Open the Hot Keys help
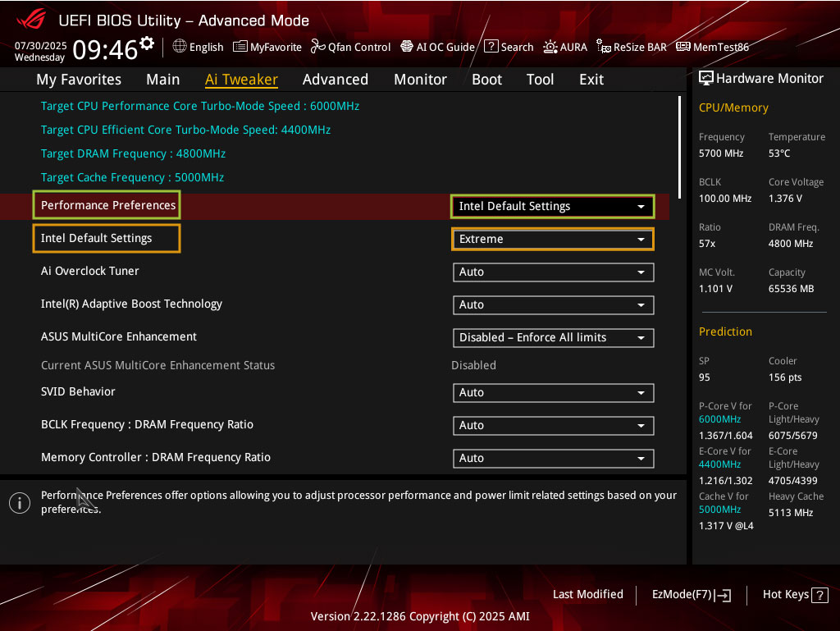The width and height of the screenshot is (840, 631). [795, 595]
